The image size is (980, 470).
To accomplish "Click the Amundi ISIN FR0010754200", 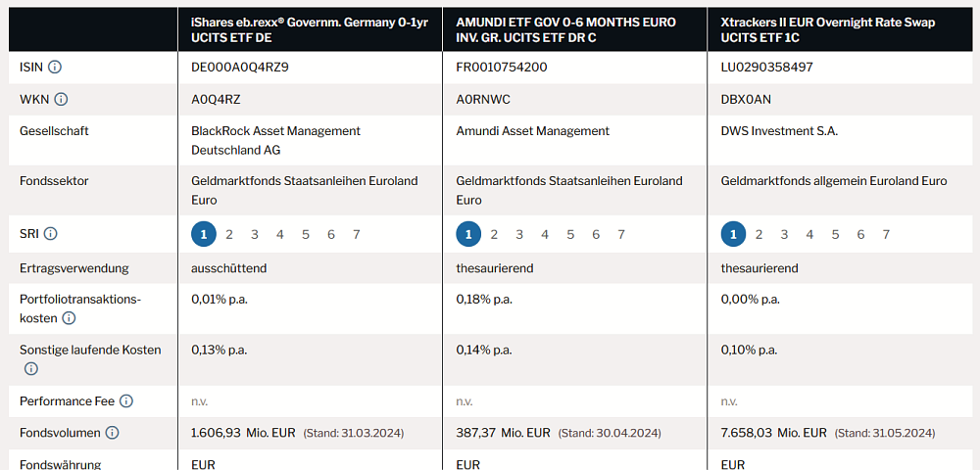I will [x=502, y=68].
